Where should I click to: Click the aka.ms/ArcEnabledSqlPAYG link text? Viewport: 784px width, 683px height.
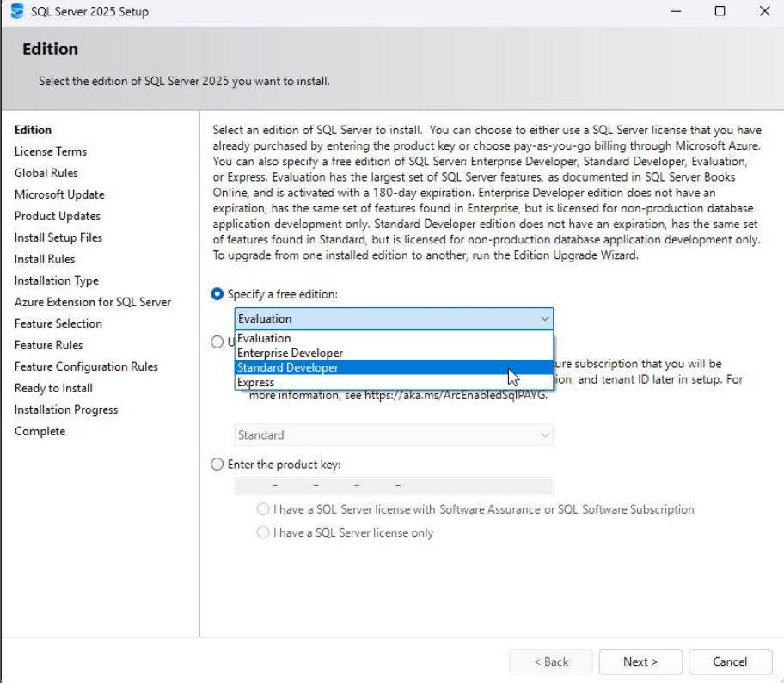pos(456,396)
